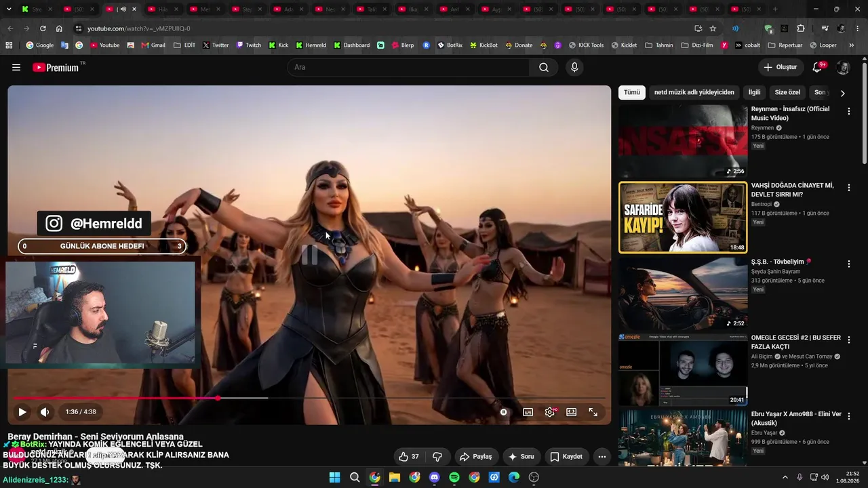This screenshot has height=488, width=868.
Task: Select the 'İlgili' filter chip
Action: click(x=755, y=92)
